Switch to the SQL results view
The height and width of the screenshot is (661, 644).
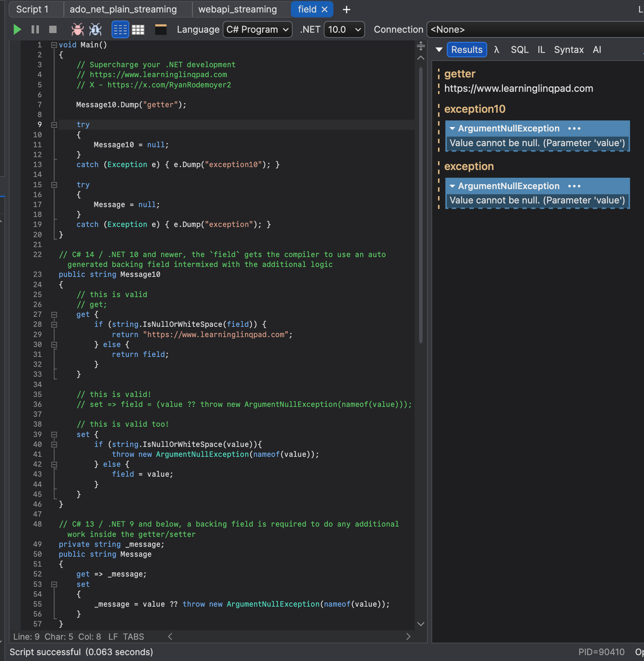pos(520,49)
